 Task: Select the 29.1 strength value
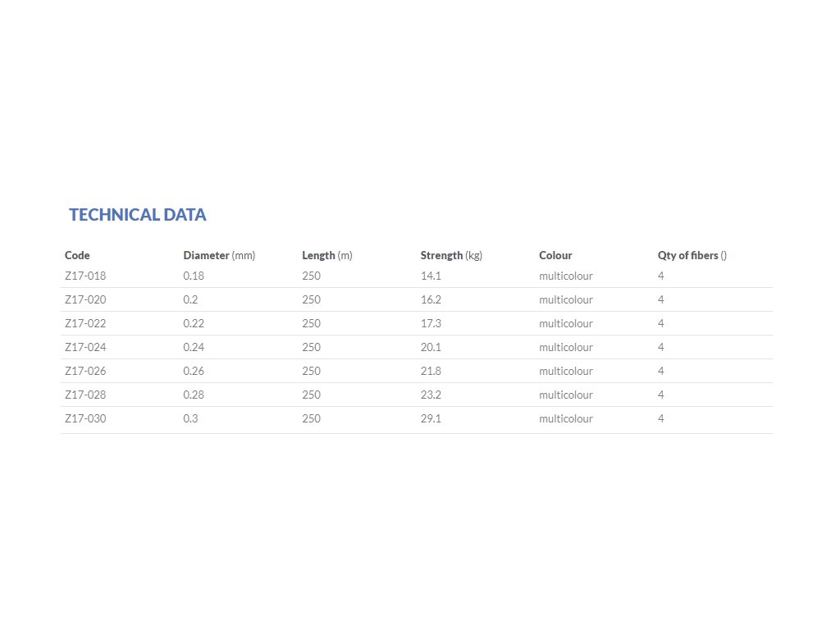[431, 418]
